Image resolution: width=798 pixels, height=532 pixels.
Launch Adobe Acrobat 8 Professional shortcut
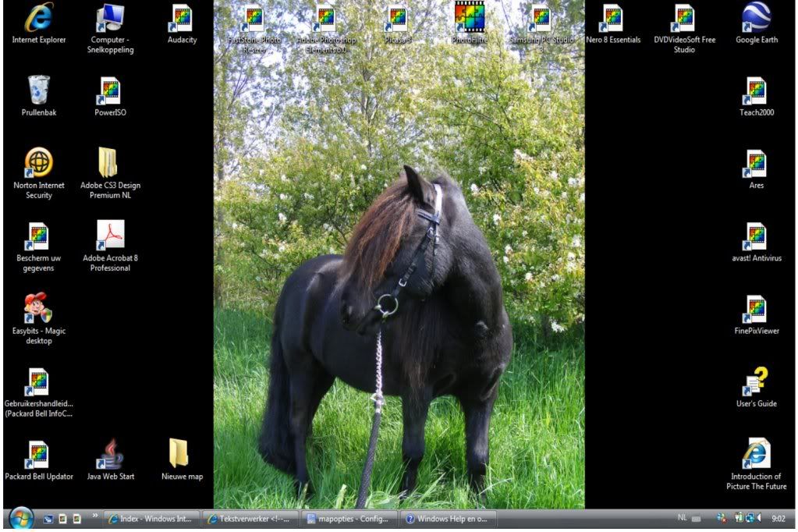110,236
